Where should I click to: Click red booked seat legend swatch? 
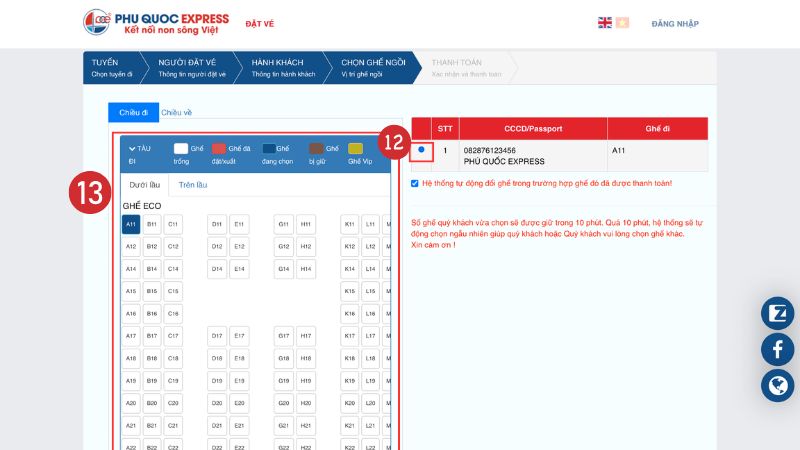click(x=219, y=148)
